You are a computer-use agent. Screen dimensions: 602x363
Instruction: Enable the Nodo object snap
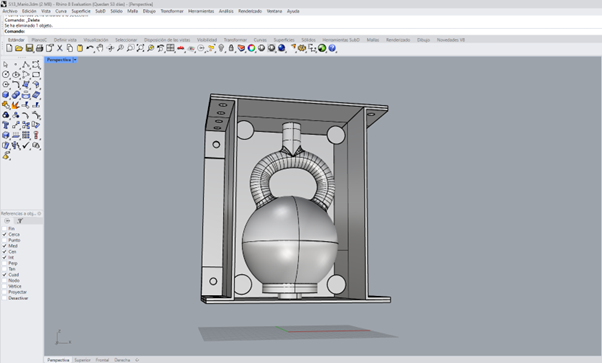(5, 280)
